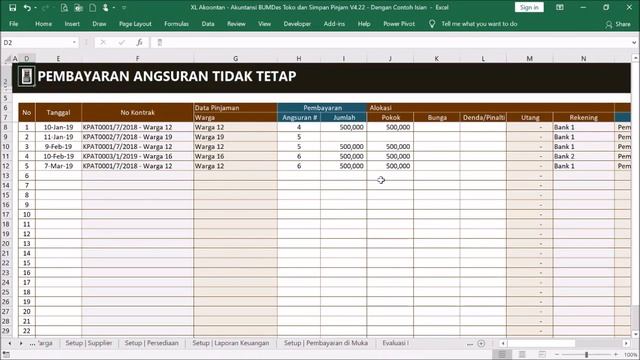Screen dimensions: 640x360
Task: Click the Insert Function fx icon
Action: tap(139, 42)
